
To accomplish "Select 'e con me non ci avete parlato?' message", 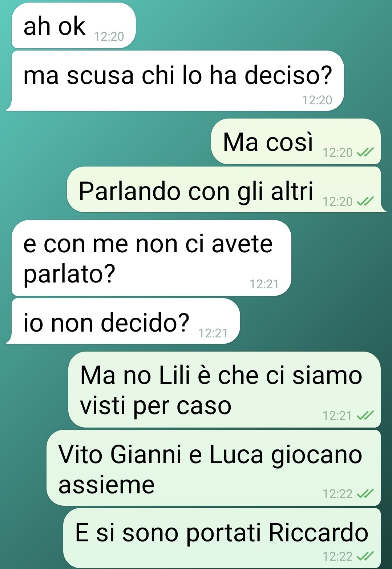I will (151, 258).
